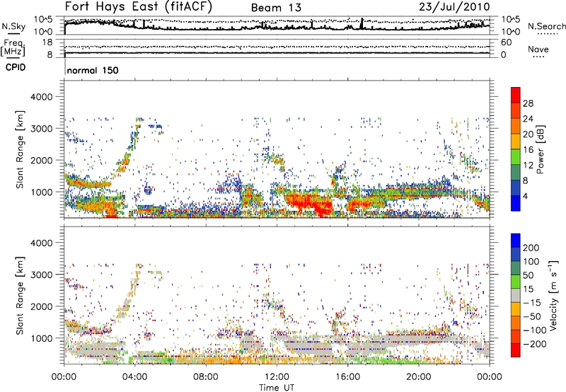Image resolution: width=566 pixels, height=392 pixels.
Task: Click the 'Beam 13' label
Action: [x=276, y=8]
